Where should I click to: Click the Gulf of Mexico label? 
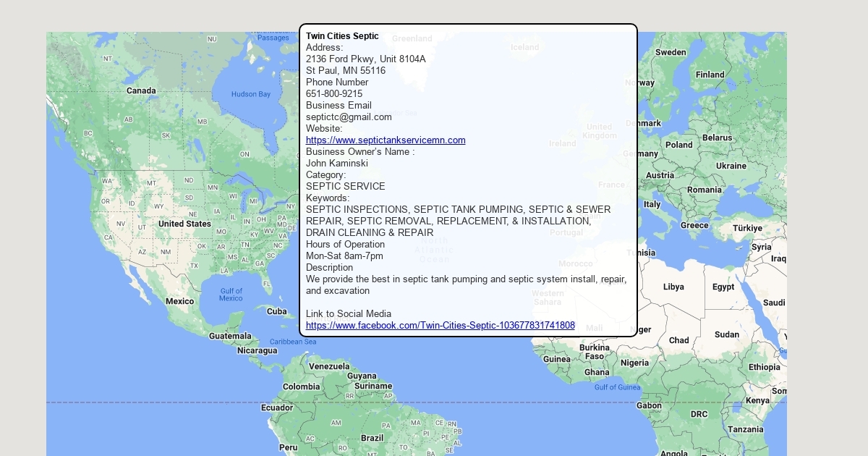point(231,295)
